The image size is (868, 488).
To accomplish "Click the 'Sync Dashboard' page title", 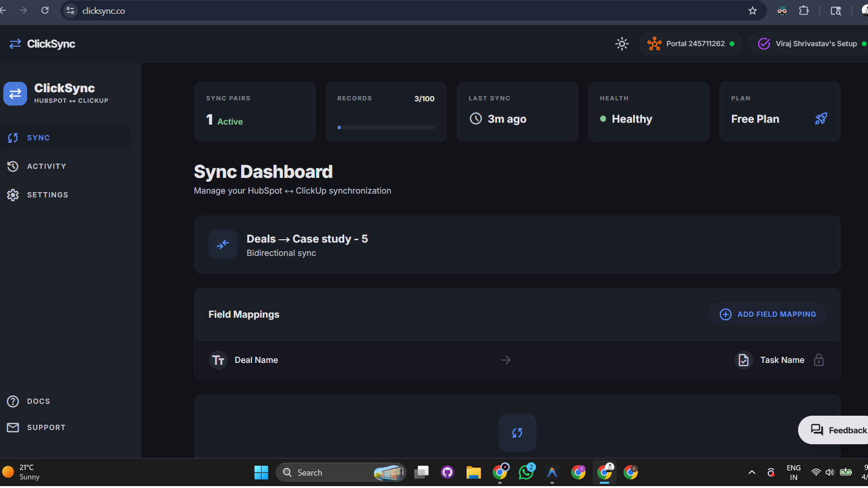I will (263, 172).
